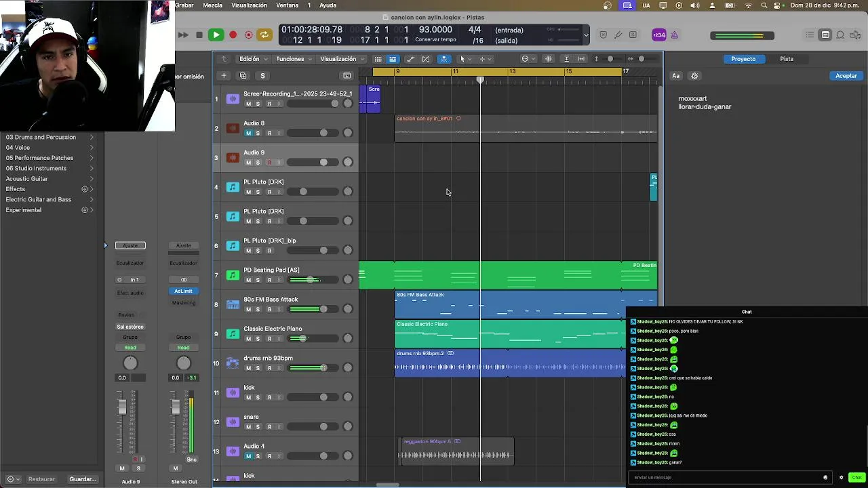
Task: Switch to the Proyecto tab
Action: pos(743,59)
